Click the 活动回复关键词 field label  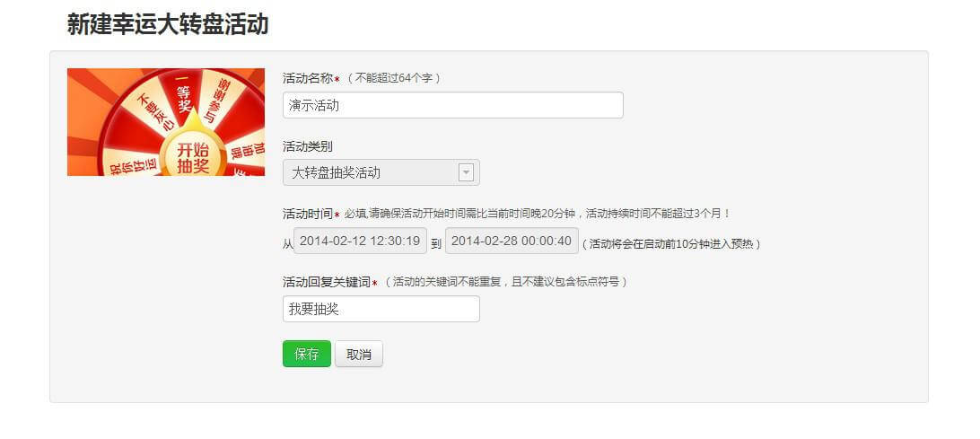(x=327, y=282)
